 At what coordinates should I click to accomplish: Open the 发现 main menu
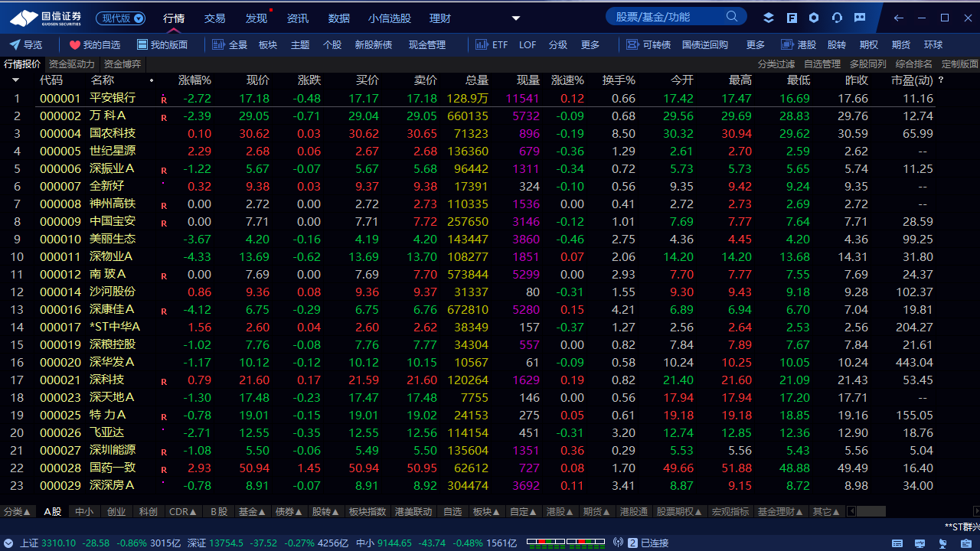[x=256, y=18]
